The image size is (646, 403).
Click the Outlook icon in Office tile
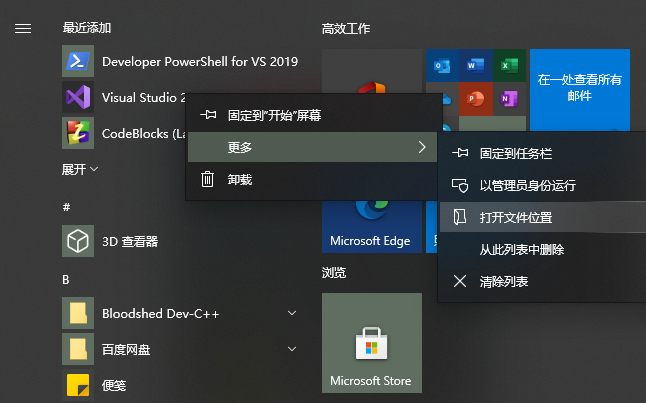pos(442,66)
